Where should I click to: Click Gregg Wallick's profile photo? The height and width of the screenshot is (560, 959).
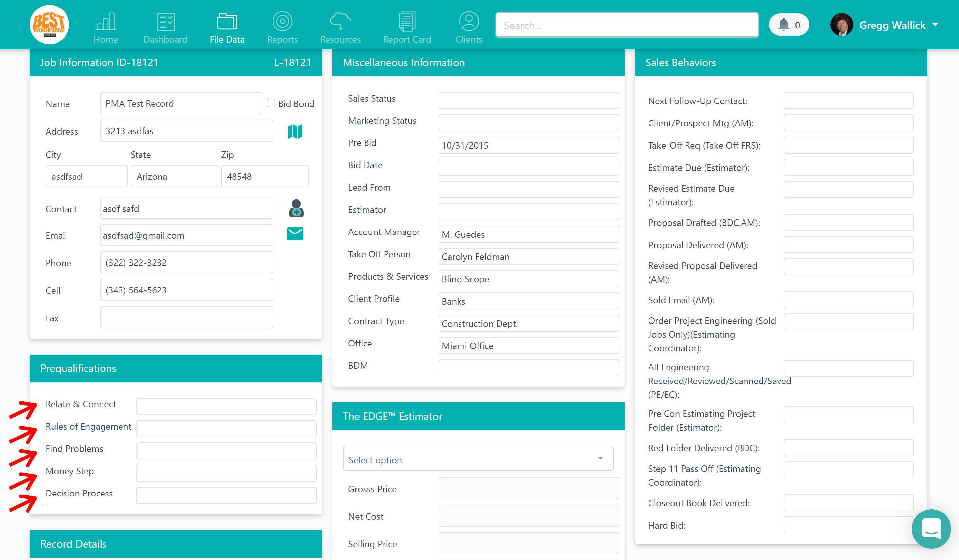click(x=841, y=25)
